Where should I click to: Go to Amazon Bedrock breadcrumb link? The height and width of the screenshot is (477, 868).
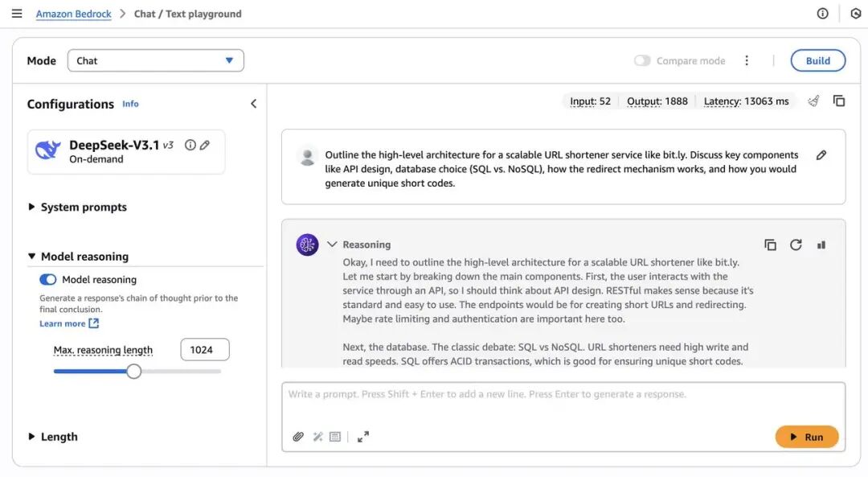coord(74,14)
